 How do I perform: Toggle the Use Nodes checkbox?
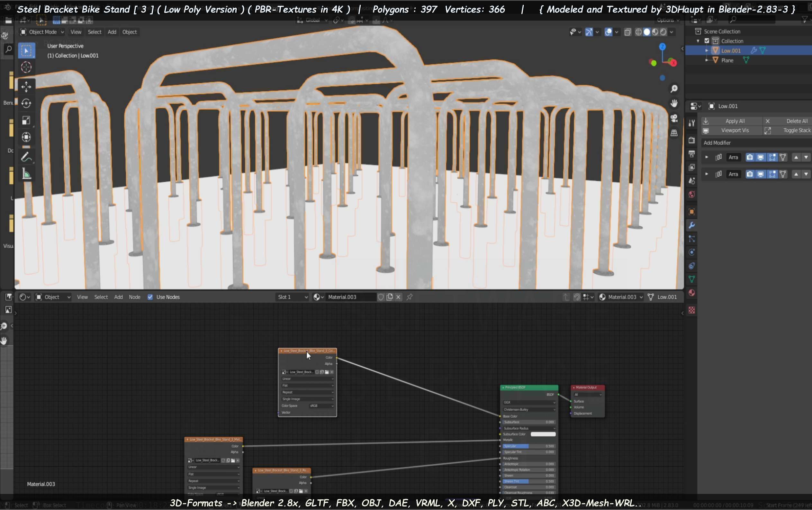[x=150, y=297]
